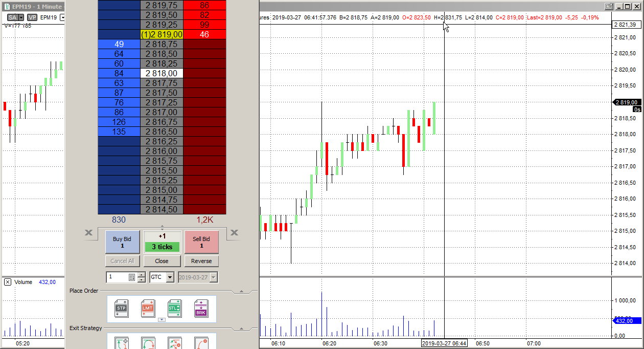Click the ask size 99 cell
The width and height of the screenshot is (644, 349).
204,25
